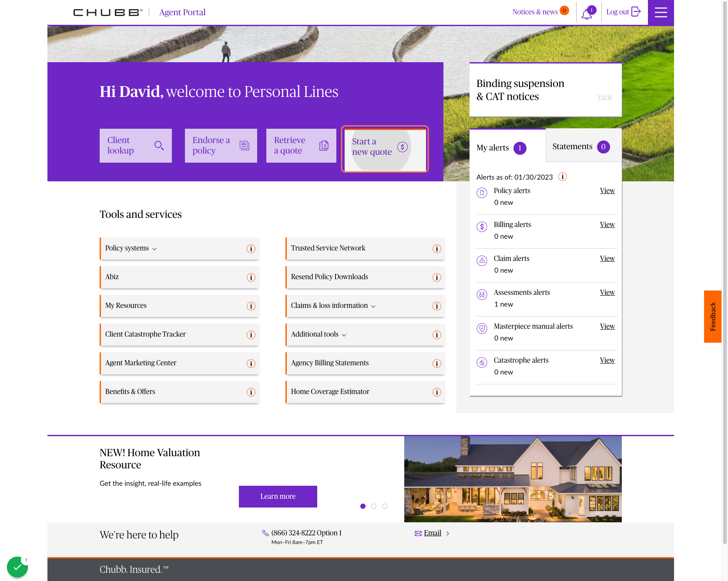728x581 pixels.
Task: Expand the Policy systems dropdown
Action: (154, 249)
